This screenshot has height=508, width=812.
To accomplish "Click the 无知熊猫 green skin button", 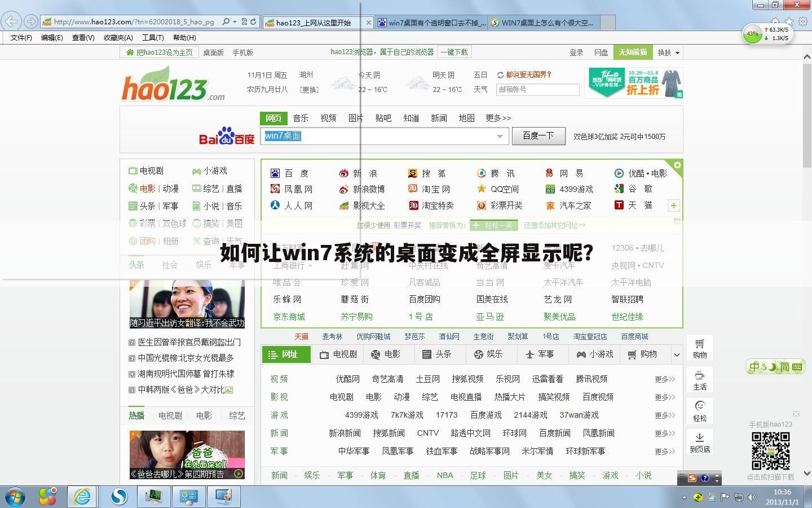I will point(633,52).
